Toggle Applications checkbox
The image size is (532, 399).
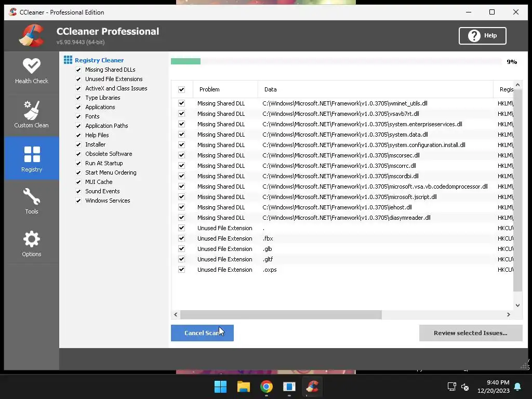[x=78, y=107]
